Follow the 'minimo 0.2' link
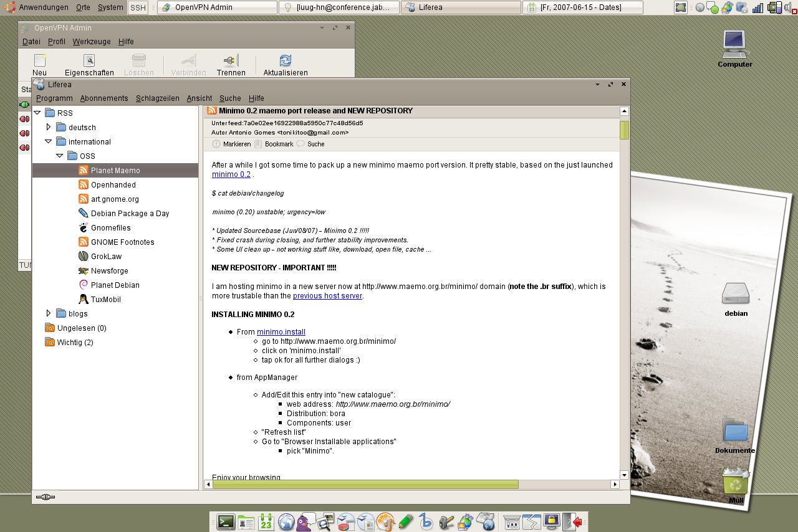Viewport: 798px width, 532px height. click(x=231, y=174)
